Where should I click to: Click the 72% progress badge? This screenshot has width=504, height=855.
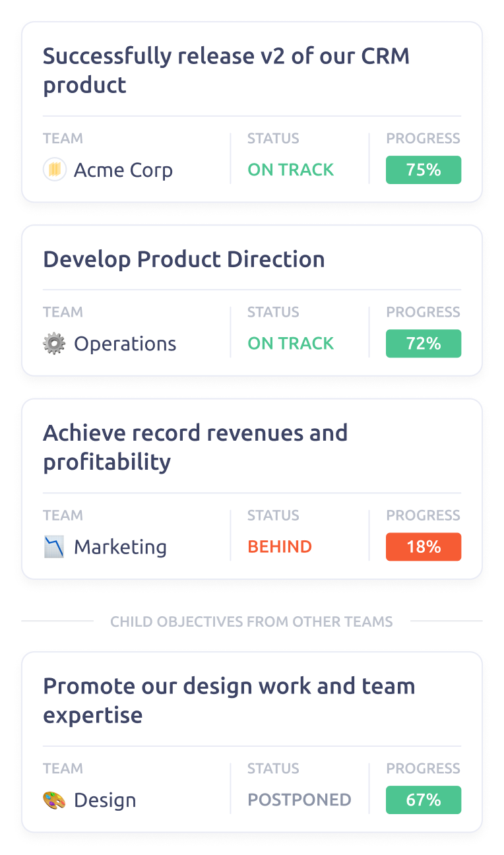(x=424, y=344)
